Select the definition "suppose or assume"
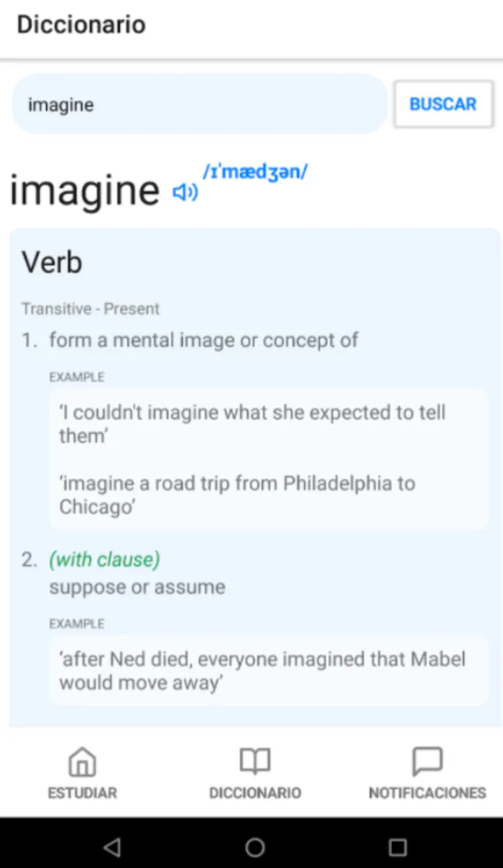The image size is (503, 868). pos(137,587)
